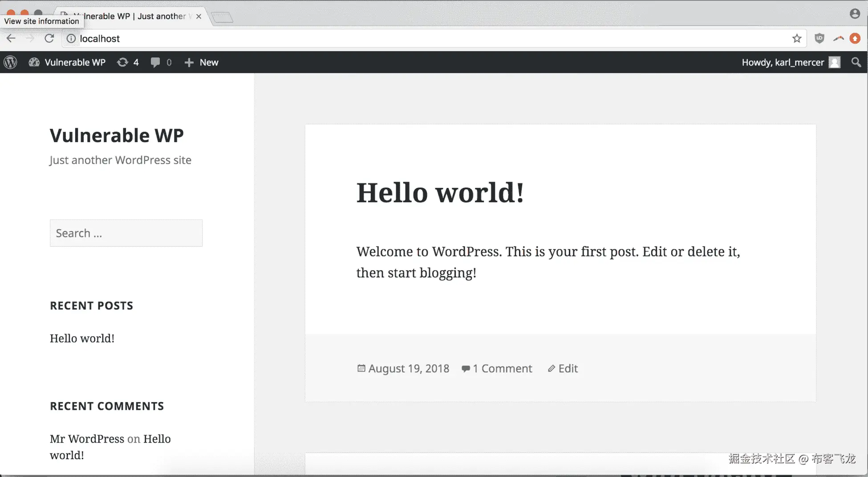
Task: Go back in browser history
Action: click(11, 38)
